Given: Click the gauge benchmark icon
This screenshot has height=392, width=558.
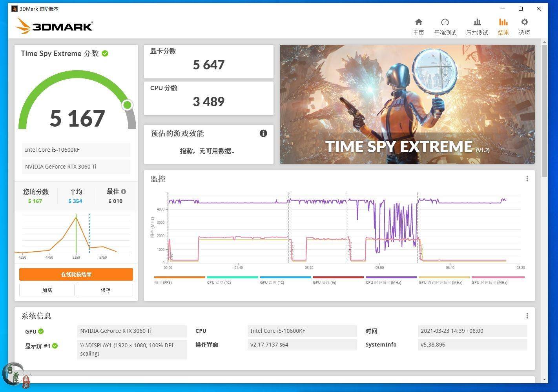Looking at the screenshot, I should 445,22.
